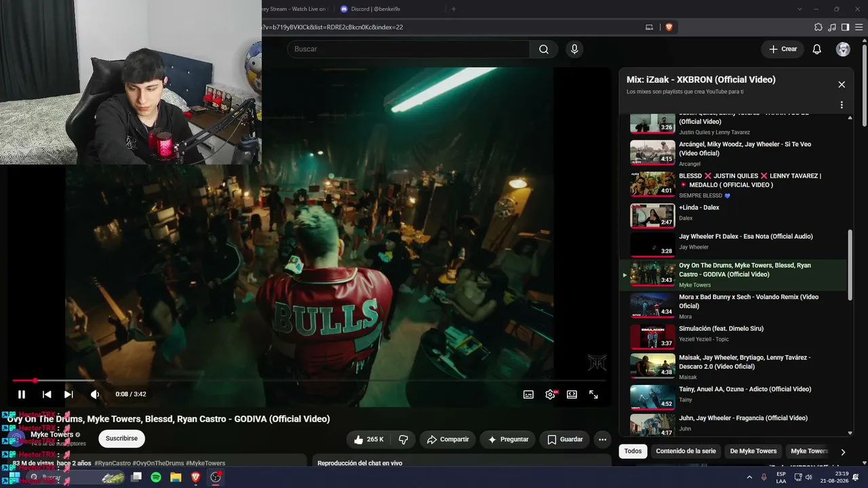Open Task View on the taskbar
868x488 pixels.
(x=136, y=477)
